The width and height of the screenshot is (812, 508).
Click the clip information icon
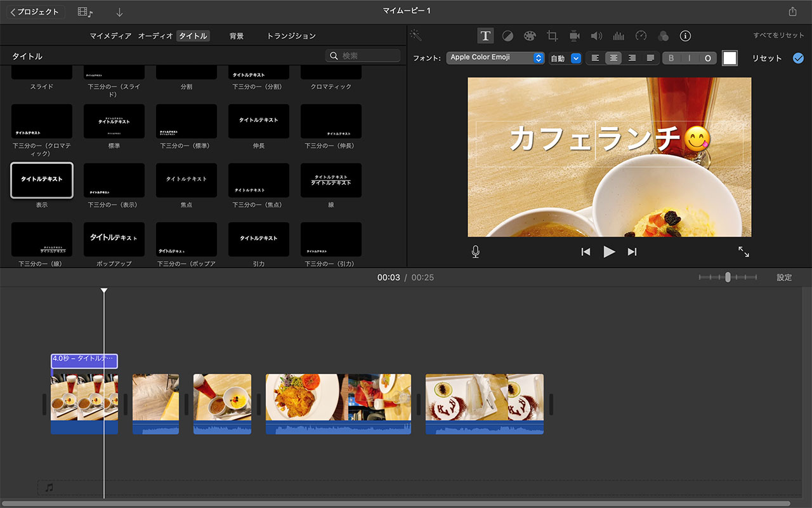pyautogui.click(x=685, y=36)
